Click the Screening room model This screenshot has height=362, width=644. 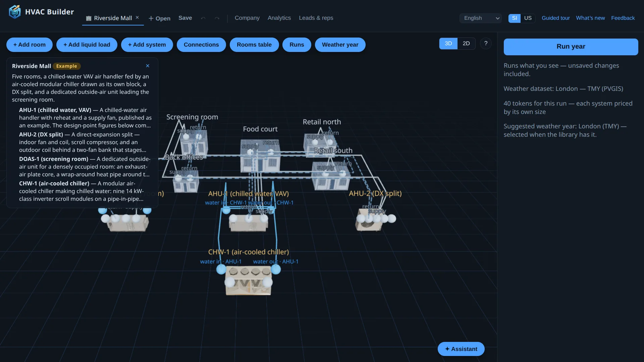(194, 144)
